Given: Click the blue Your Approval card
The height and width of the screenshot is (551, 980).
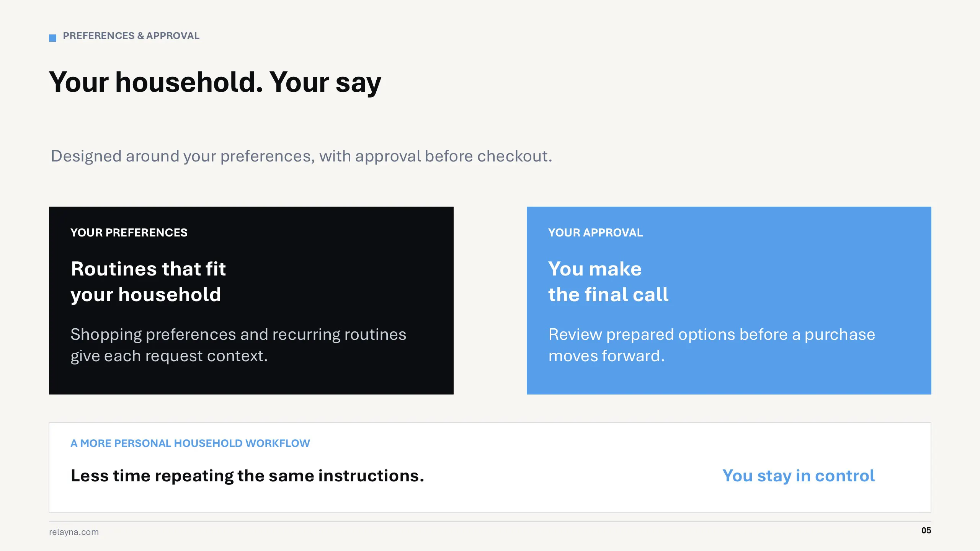Looking at the screenshot, I should (729, 300).
